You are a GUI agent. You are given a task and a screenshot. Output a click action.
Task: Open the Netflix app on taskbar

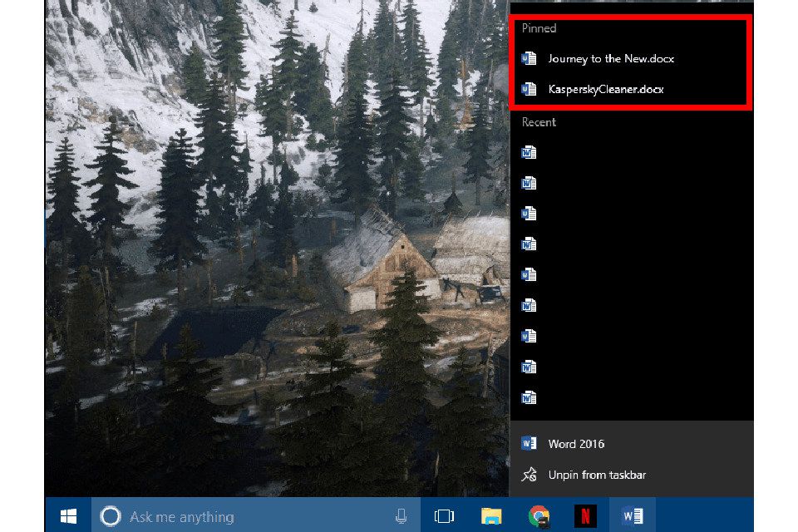tap(585, 516)
